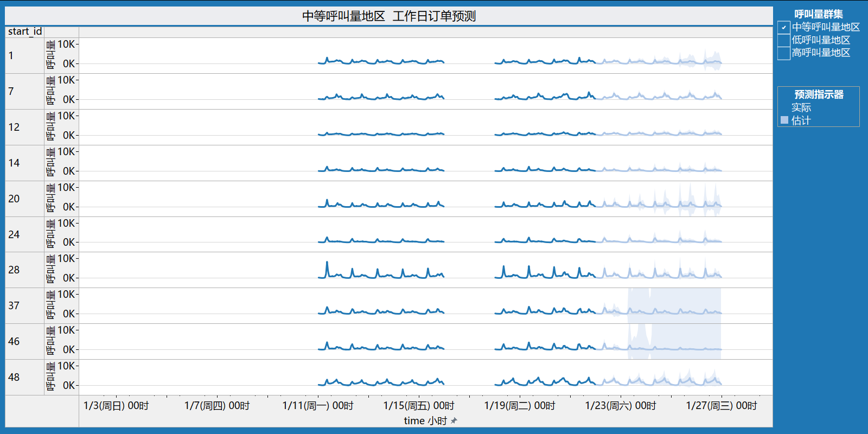Screen dimensions: 868x434
Task: Enable the 低呼叫量地区 checkbox
Action: click(x=783, y=40)
